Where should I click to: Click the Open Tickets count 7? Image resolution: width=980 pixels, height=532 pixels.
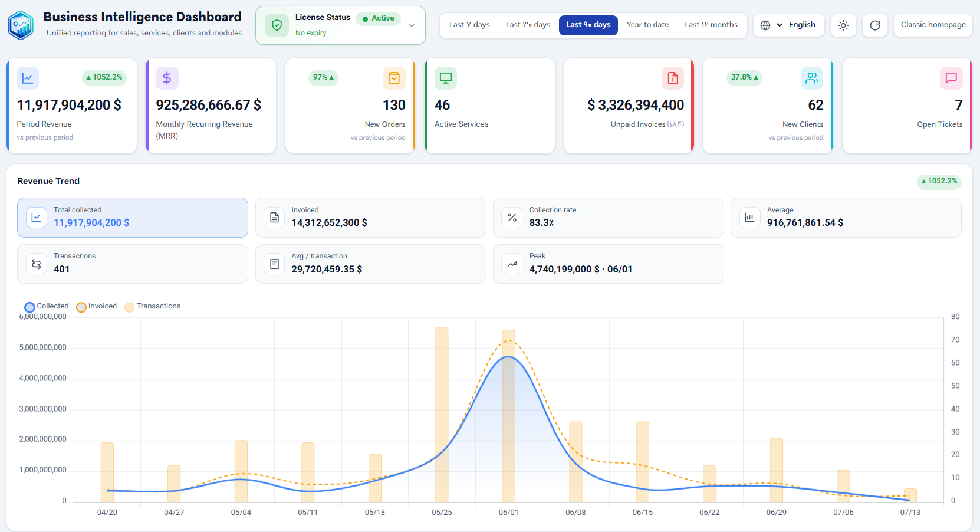click(x=958, y=105)
